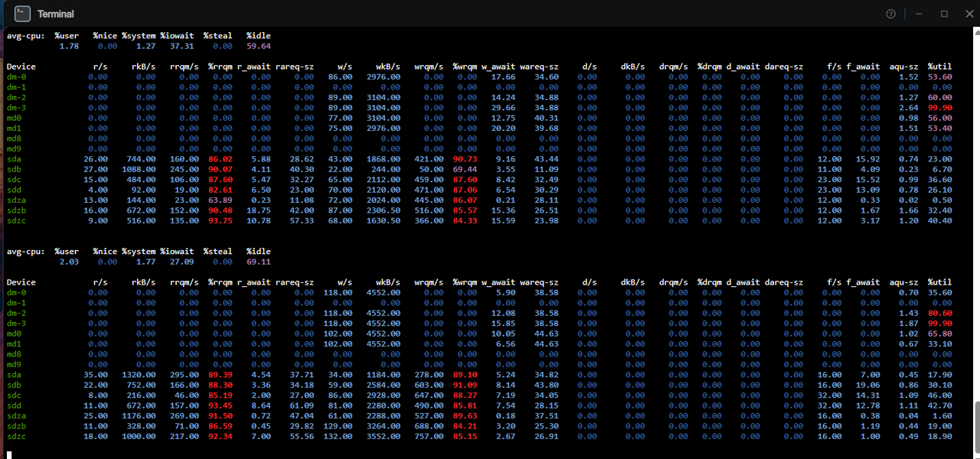The width and height of the screenshot is (980, 459).
Task: Click the aqu-sz value 2.64
Action: coord(909,108)
